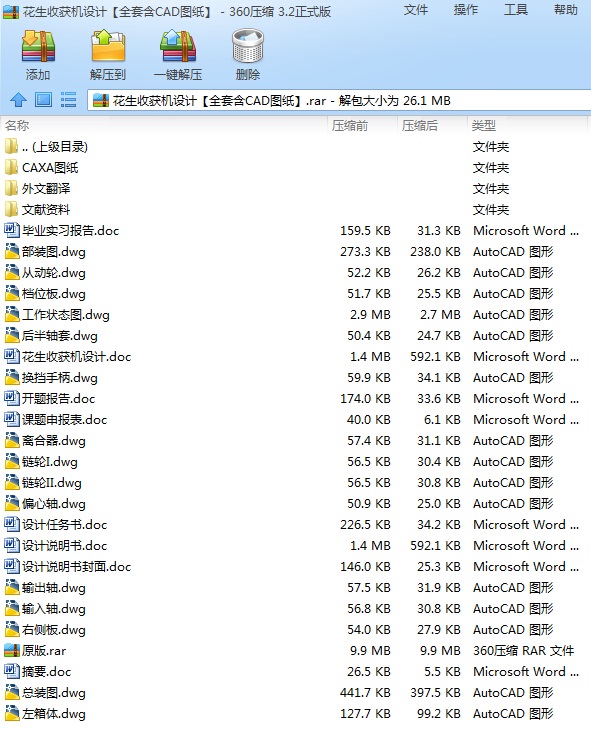This screenshot has width=591, height=729.
Task: Click the 441.7 KB size of 总装图.dwg
Action: (x=365, y=693)
